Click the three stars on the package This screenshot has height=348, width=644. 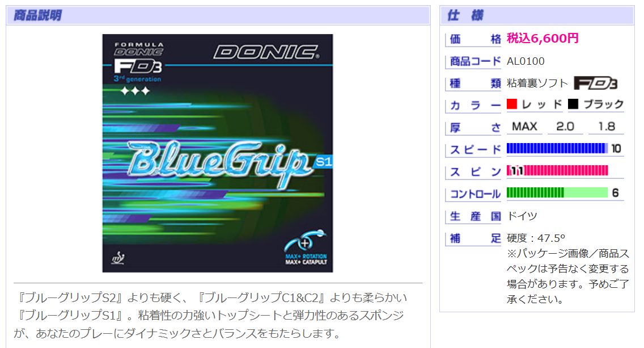pos(135,91)
